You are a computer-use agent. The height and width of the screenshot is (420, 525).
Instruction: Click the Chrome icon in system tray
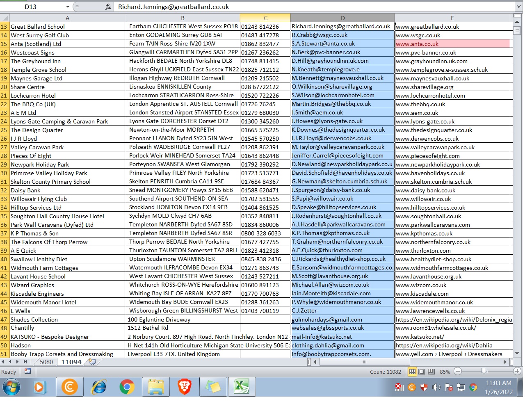coord(473,387)
